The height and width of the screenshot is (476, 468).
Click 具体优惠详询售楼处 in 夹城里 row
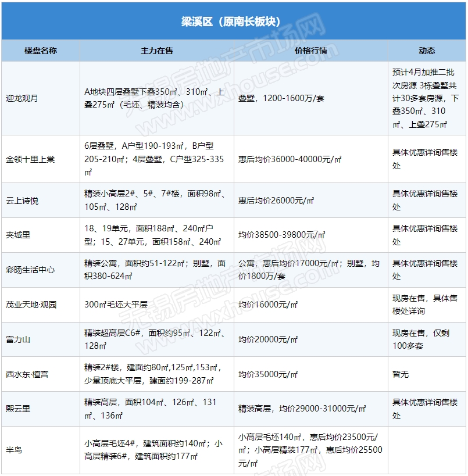click(427, 235)
